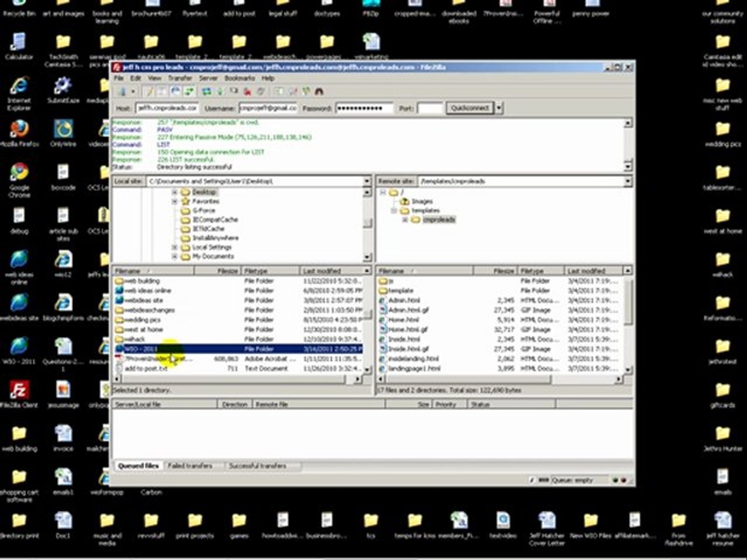
Task: Toggle the message log display
Action: tap(149, 92)
